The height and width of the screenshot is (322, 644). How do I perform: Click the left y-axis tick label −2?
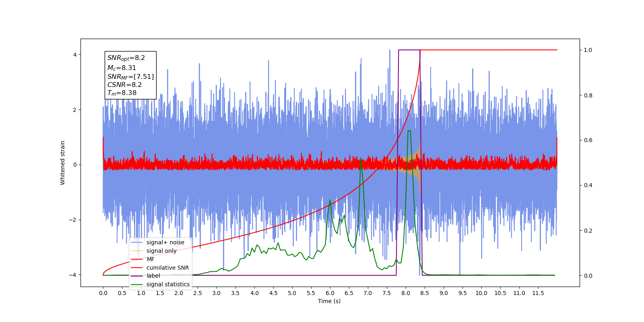[x=72, y=220]
